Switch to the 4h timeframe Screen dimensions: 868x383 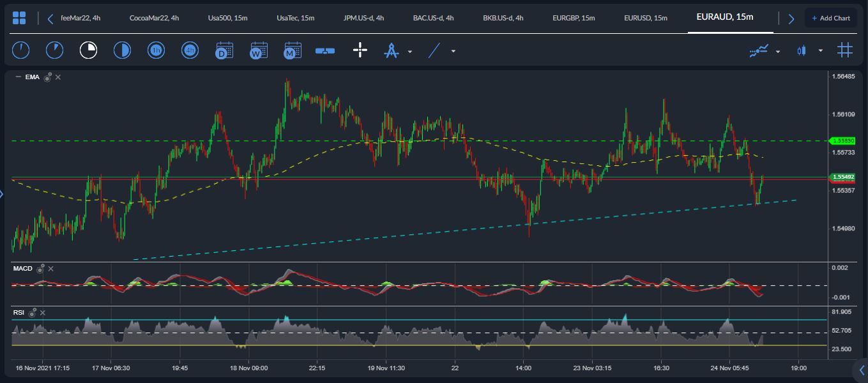coord(190,50)
